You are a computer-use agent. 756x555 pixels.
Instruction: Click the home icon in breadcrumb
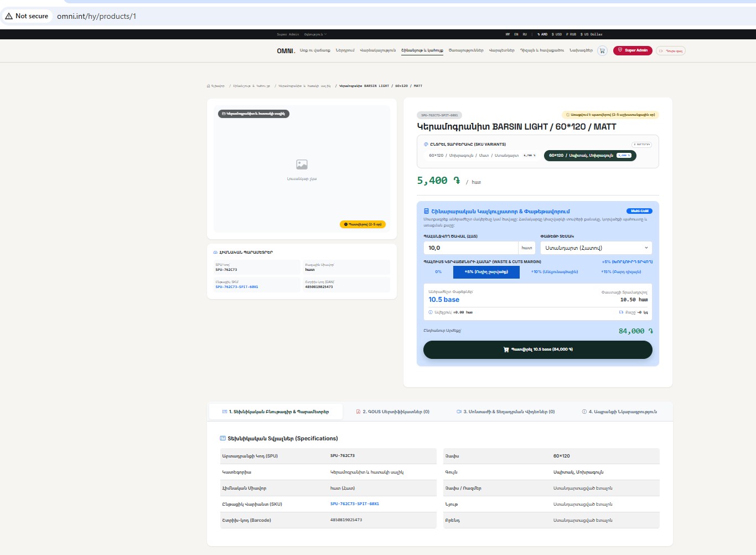click(209, 86)
